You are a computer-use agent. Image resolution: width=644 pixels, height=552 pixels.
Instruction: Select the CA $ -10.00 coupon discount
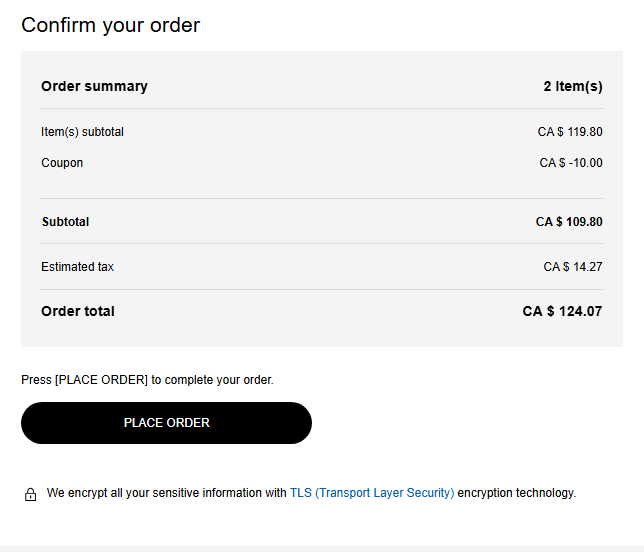click(x=571, y=163)
